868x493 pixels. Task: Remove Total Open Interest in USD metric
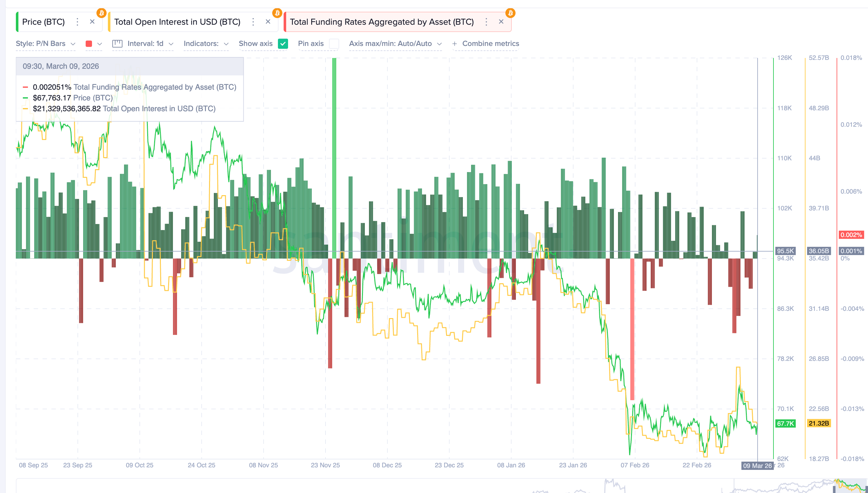268,22
